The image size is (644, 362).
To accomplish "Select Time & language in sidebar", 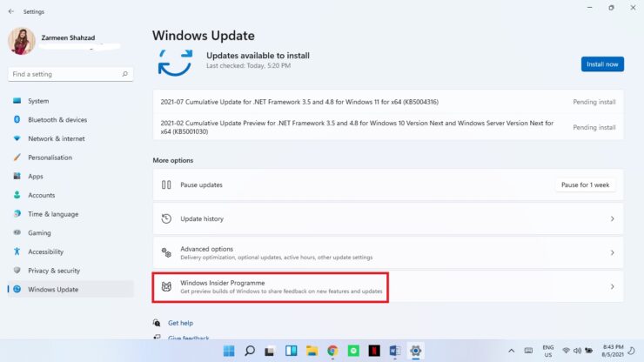I will (70, 214).
